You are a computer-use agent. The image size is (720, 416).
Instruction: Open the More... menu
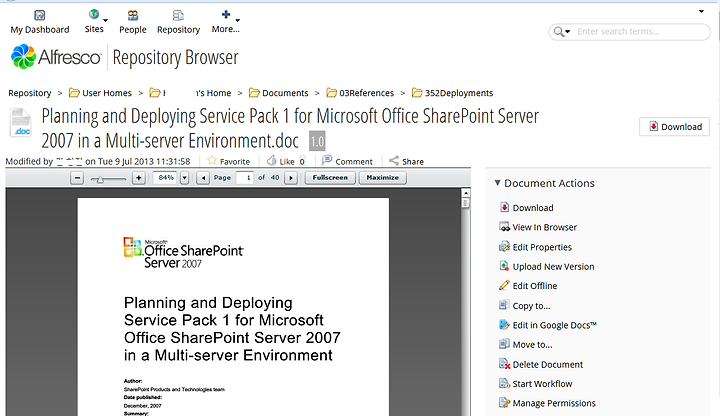click(225, 23)
